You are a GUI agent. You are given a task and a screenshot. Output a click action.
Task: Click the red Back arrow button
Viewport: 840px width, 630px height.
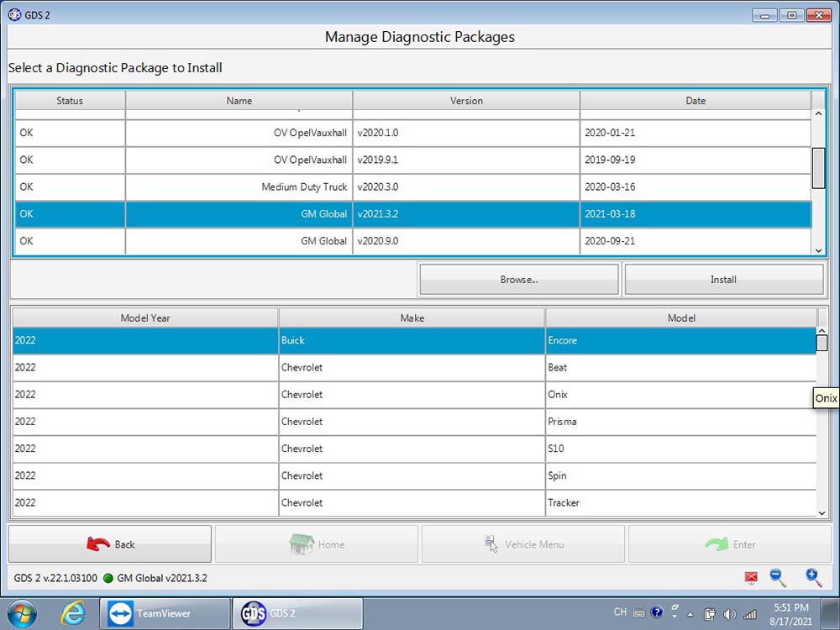coord(110,544)
